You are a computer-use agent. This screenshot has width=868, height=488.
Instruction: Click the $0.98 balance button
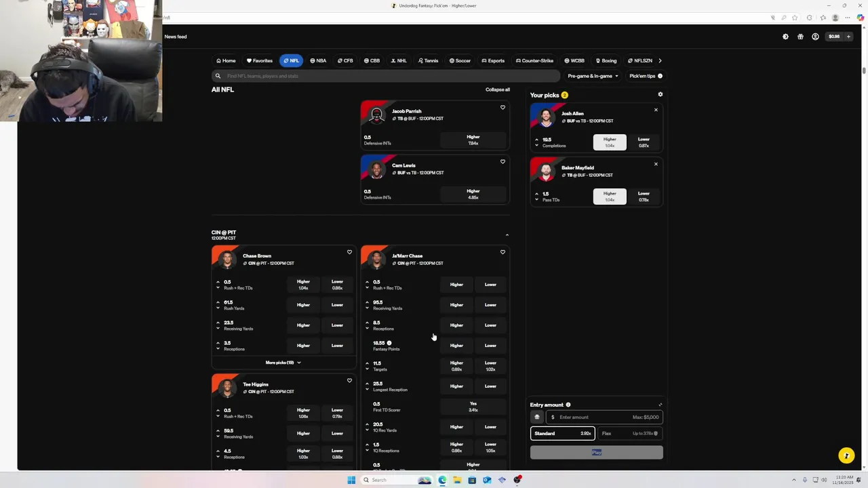pos(834,37)
